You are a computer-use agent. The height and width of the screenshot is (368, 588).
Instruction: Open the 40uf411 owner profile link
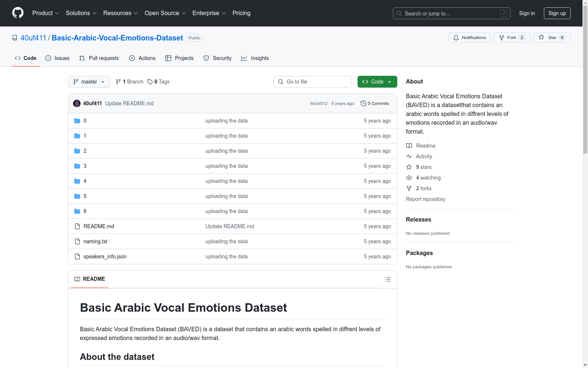(33, 38)
